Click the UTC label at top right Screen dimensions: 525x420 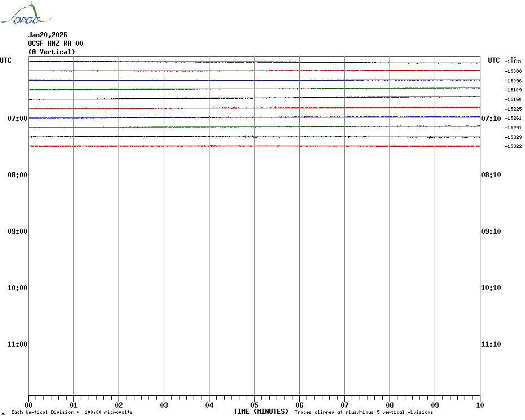coord(494,60)
